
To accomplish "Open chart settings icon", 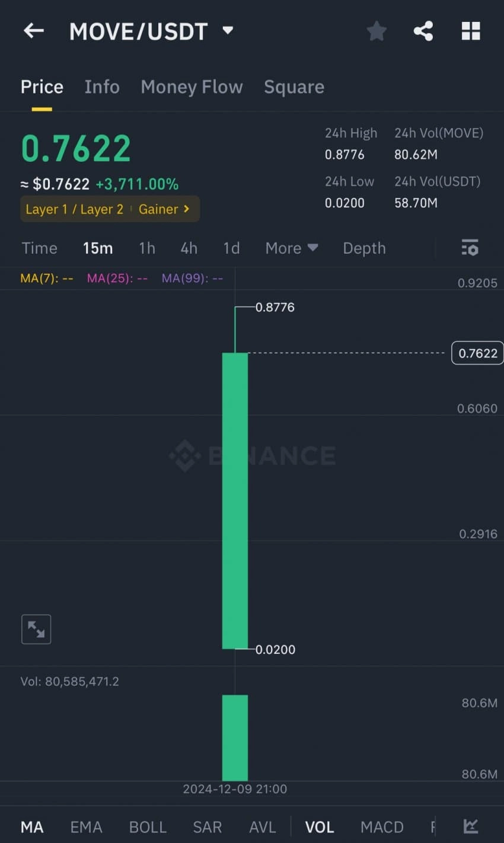I will click(x=470, y=248).
